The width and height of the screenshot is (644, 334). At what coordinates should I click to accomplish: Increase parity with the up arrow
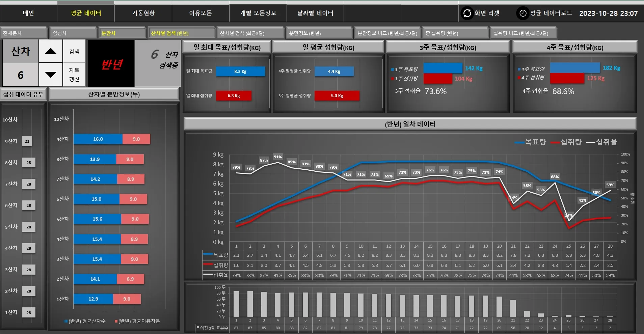[51, 51]
